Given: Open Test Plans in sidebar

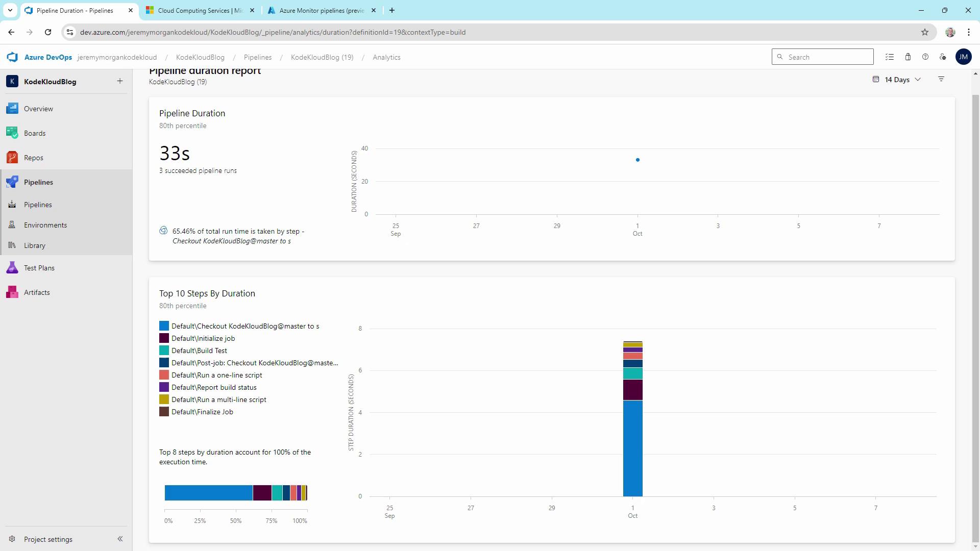Looking at the screenshot, I should pyautogui.click(x=39, y=268).
